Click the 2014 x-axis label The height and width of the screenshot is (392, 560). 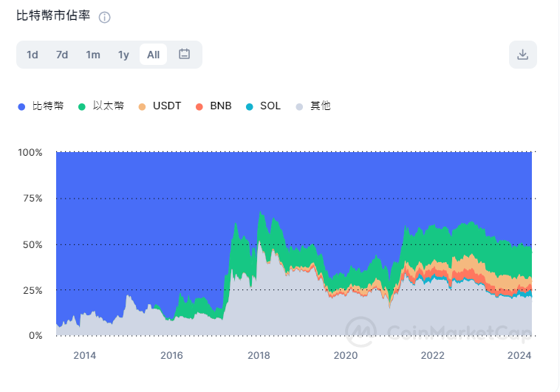point(85,356)
